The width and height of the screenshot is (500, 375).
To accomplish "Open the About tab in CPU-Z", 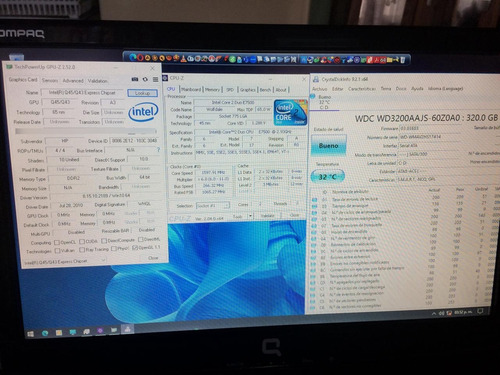I will pos(281,90).
